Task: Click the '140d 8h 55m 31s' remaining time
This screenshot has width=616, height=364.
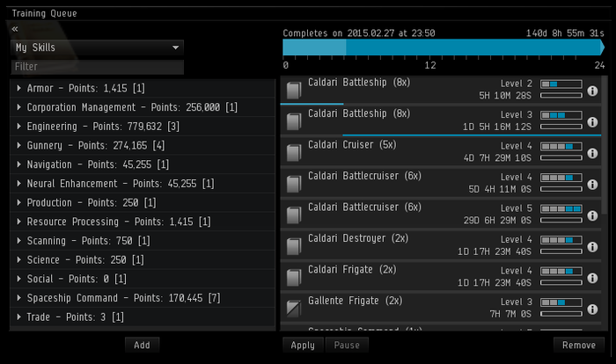Action: click(x=565, y=33)
